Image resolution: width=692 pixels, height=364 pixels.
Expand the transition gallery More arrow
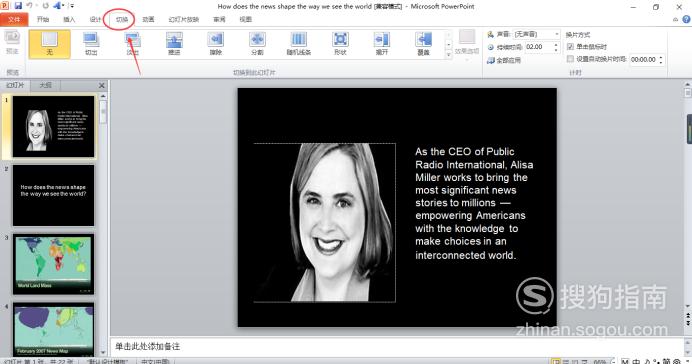tap(449, 54)
